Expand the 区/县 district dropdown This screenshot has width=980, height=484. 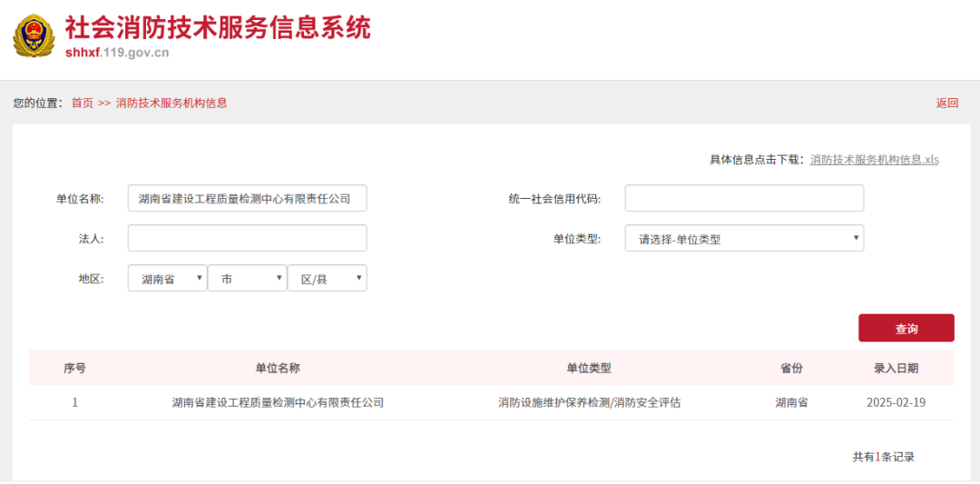point(327,278)
